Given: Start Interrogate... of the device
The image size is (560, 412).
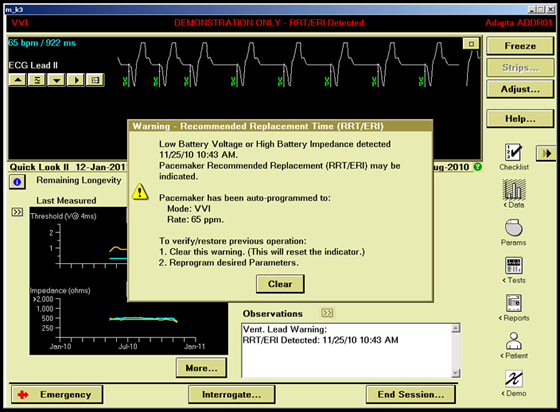Looking at the screenshot, I should click(x=231, y=395).
